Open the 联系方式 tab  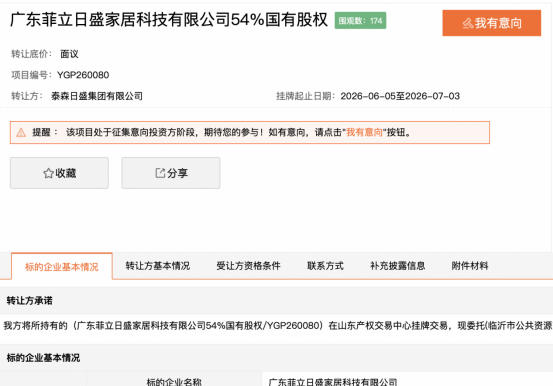[325, 266]
